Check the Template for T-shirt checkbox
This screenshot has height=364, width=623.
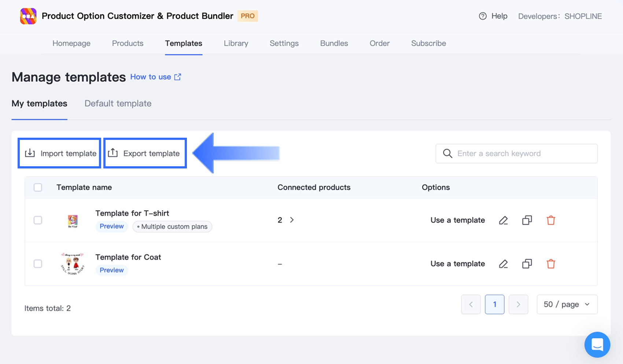[38, 220]
